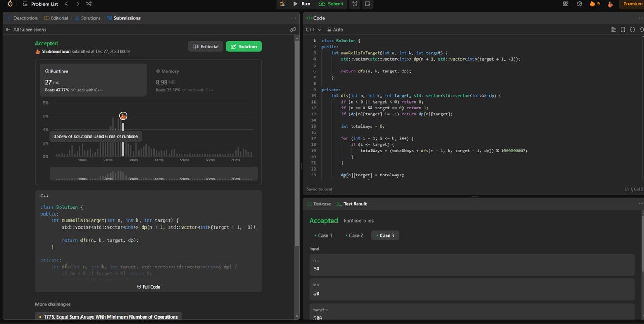Switch to the Description tab
This screenshot has height=324, width=644.
click(21, 18)
